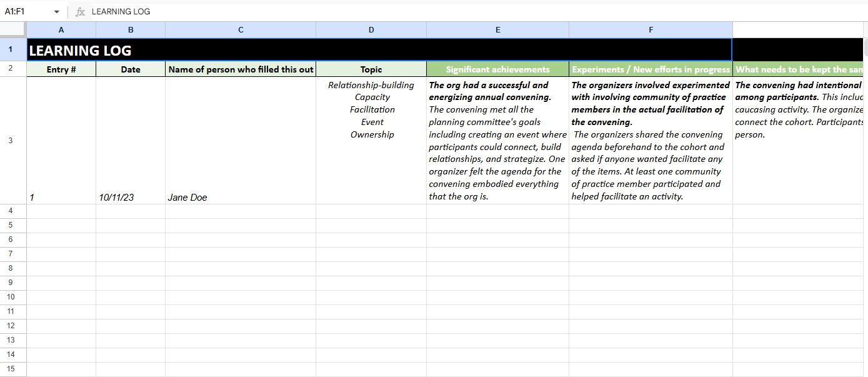
Task: Click the topic cell listing 'Relationship-building'
Action: [x=371, y=141]
